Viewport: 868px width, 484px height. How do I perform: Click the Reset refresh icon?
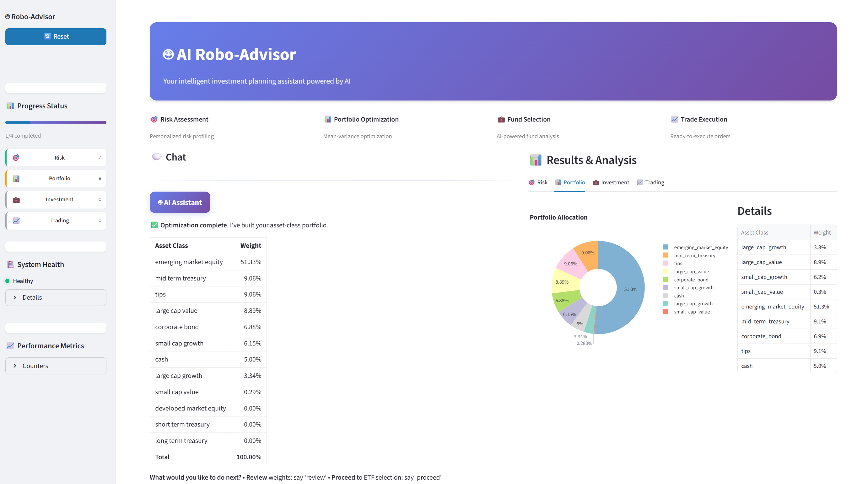47,36
